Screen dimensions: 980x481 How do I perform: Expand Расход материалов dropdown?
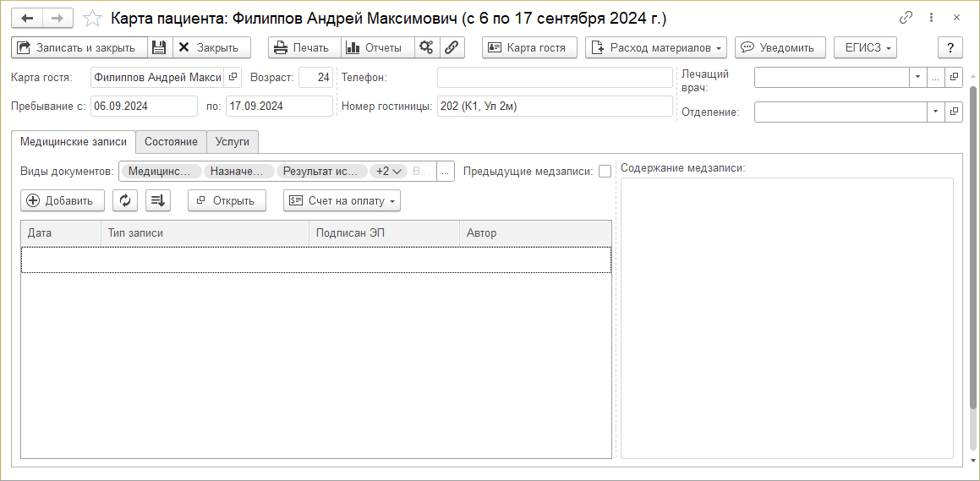tap(655, 47)
